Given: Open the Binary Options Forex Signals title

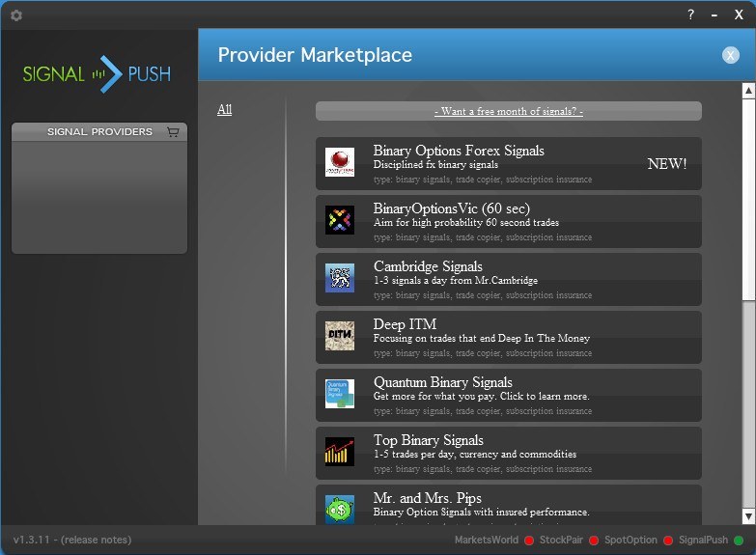Looking at the screenshot, I should 459,151.
